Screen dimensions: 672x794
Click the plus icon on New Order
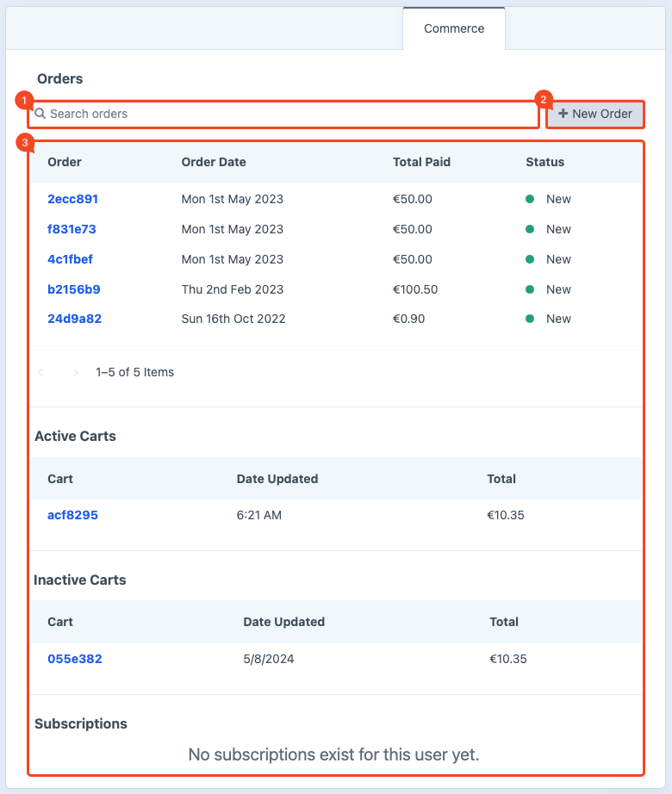tap(563, 114)
